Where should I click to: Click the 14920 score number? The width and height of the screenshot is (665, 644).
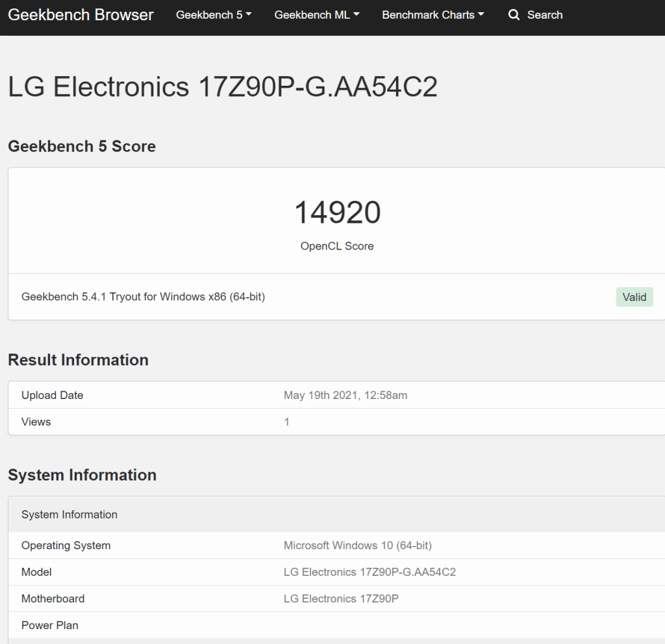click(337, 213)
